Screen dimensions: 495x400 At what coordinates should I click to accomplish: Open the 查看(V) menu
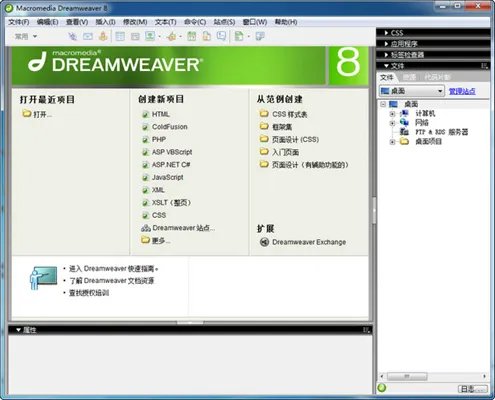tap(77, 22)
